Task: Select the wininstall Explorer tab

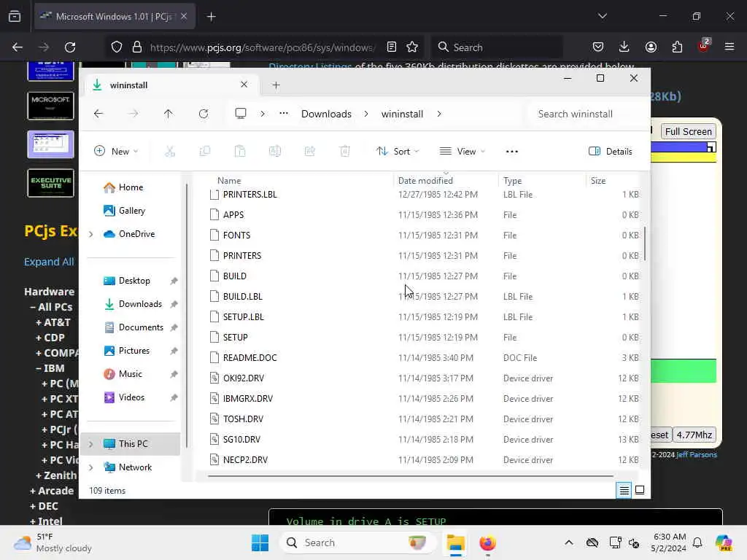Action: point(171,85)
